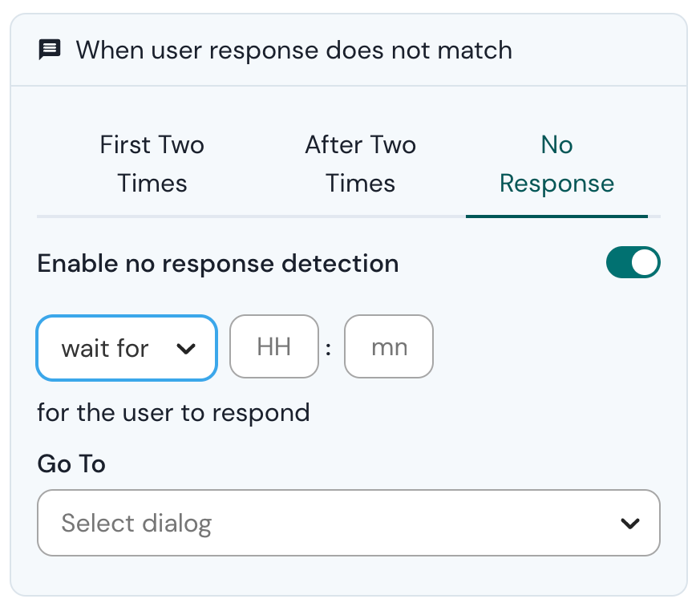This screenshot has height=607, width=700.
Task: Click the green underline beneath No Response
Action: point(556,216)
